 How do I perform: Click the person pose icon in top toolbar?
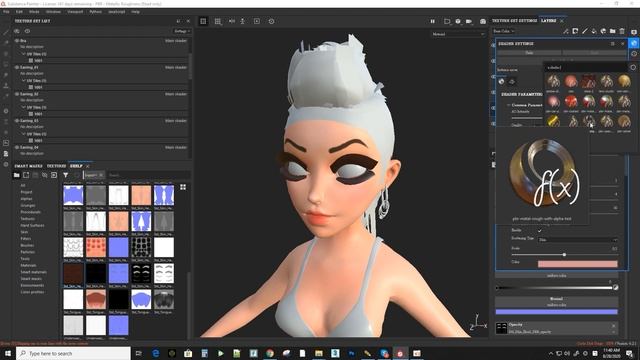tap(242, 21)
